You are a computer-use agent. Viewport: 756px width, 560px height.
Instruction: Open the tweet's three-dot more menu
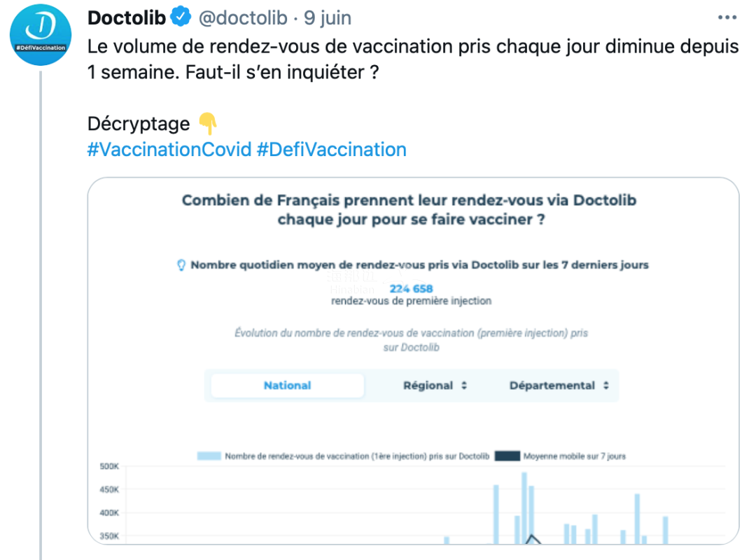coord(727,17)
